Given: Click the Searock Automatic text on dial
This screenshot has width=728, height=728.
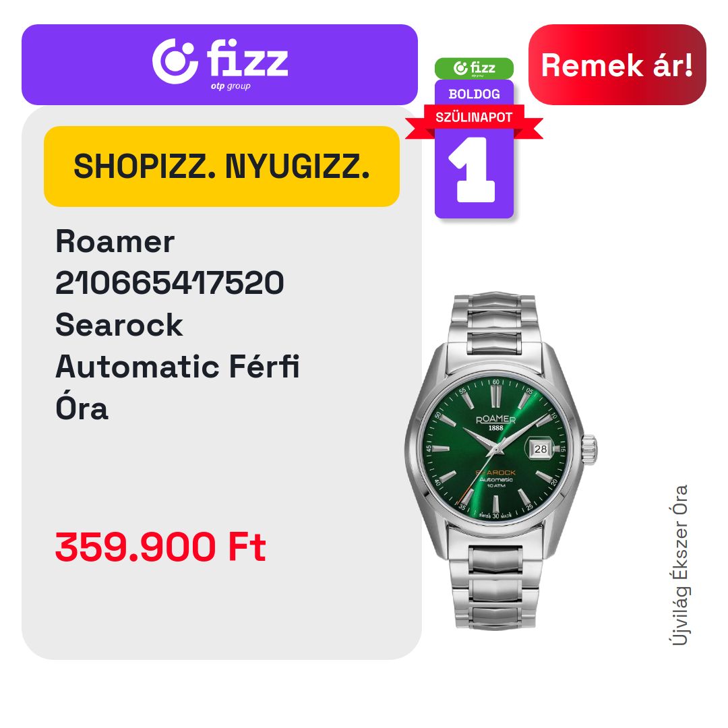Looking at the screenshot, I should [496, 476].
